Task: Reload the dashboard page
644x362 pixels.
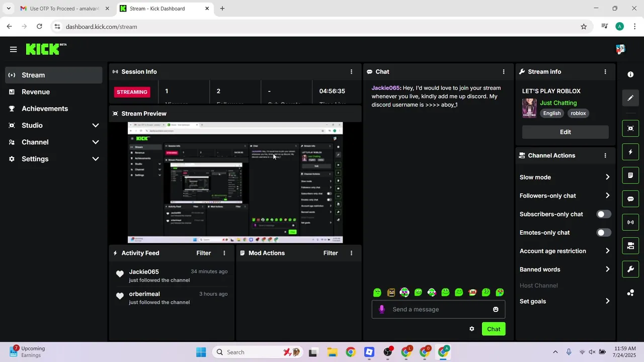Action: (39, 27)
